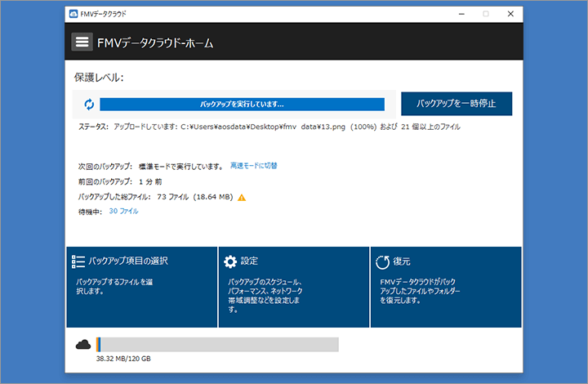Click the checklist icon on バックアップ項目の選択 tile
The image size is (588, 384).
[x=78, y=261]
